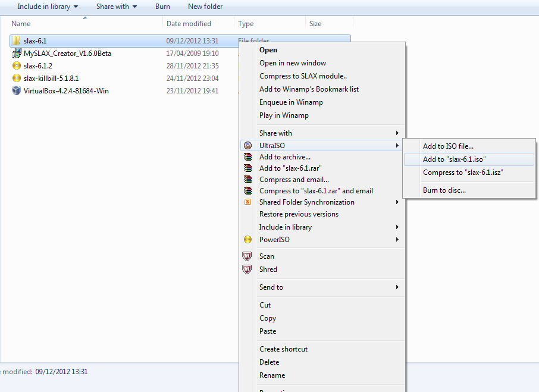Choose Copy in the context menu

click(268, 318)
